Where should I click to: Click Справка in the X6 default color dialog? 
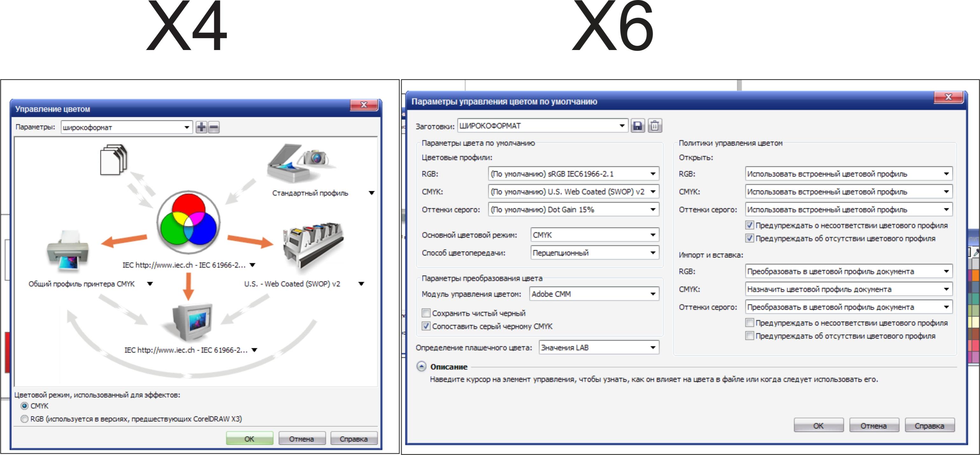click(929, 426)
